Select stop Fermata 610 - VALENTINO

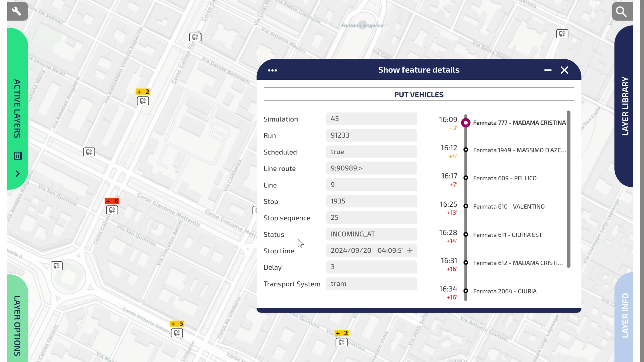[509, 206]
